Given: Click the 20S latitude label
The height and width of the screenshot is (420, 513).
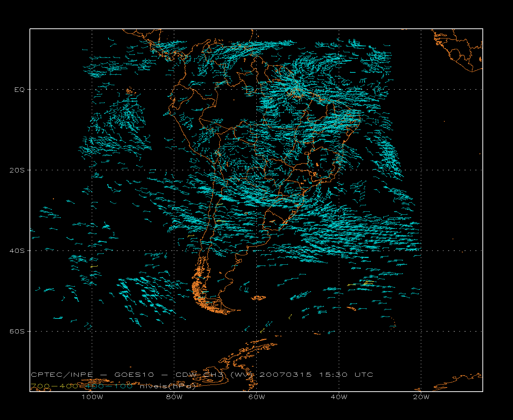Looking at the screenshot, I should click(17, 170).
